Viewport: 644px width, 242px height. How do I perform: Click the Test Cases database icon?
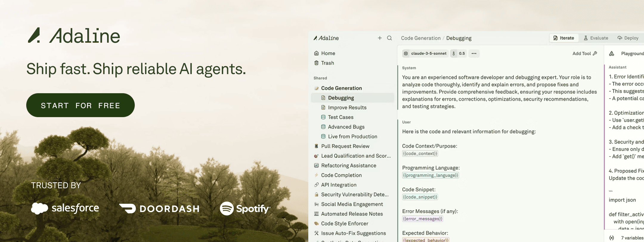click(x=323, y=117)
